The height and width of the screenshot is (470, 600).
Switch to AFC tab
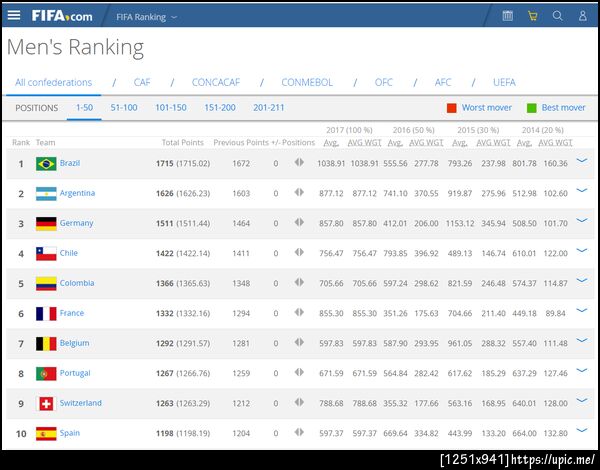point(443,83)
